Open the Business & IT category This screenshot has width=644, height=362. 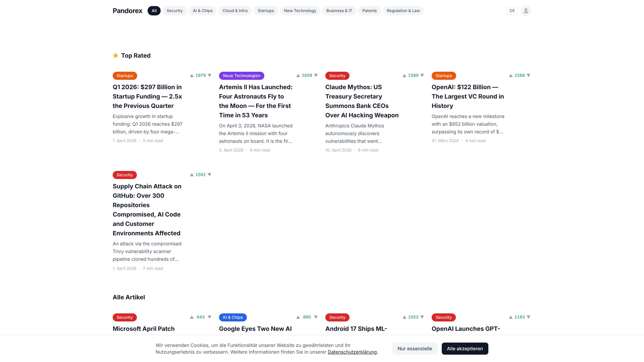339,11
